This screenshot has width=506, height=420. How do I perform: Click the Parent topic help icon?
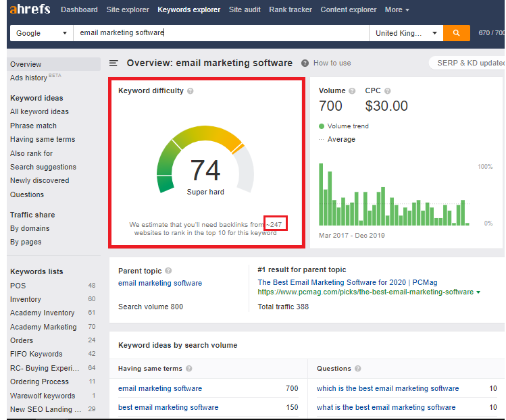(168, 271)
